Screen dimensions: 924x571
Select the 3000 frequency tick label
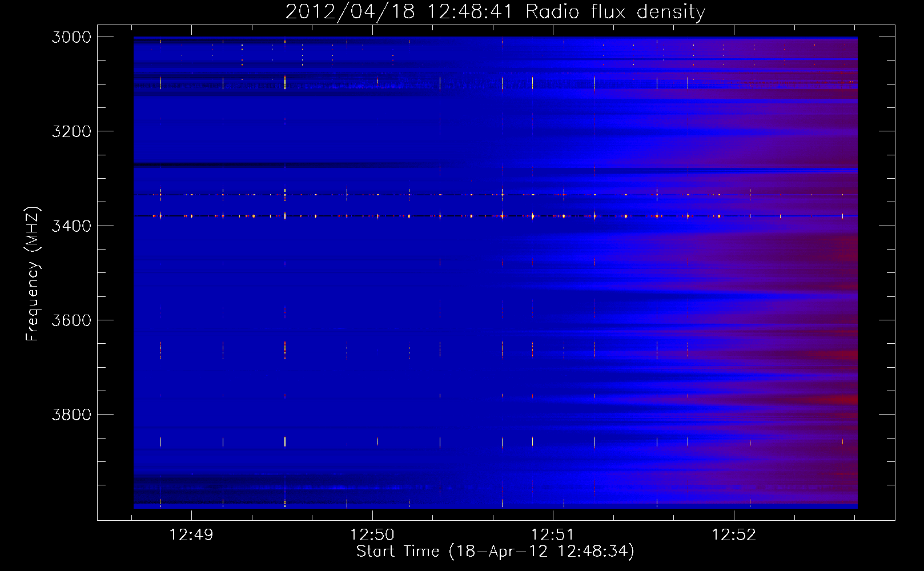71,37
